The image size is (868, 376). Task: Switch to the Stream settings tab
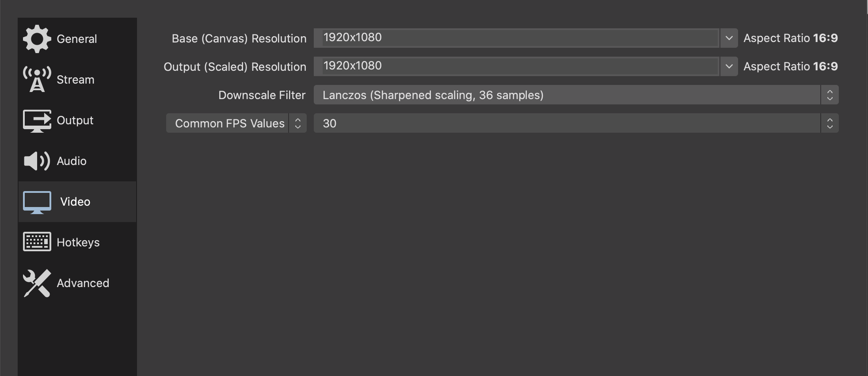pos(76,80)
